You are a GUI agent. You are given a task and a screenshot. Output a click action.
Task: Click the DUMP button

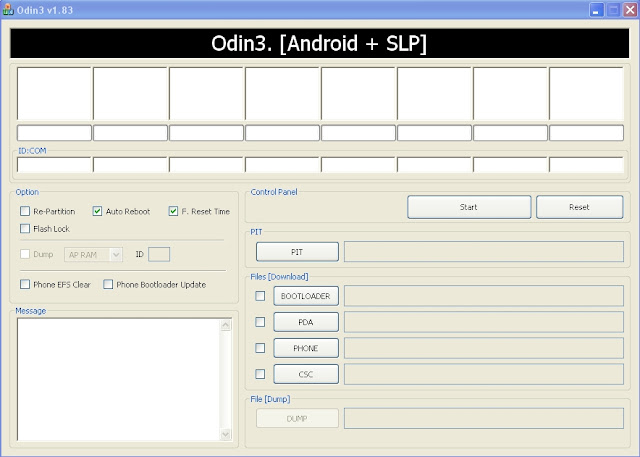tap(297, 418)
